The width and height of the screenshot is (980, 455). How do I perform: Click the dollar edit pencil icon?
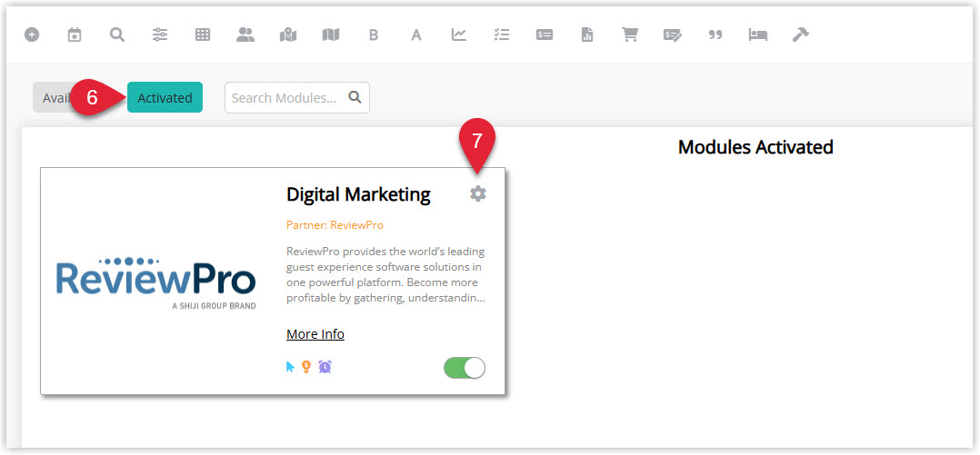tap(673, 35)
